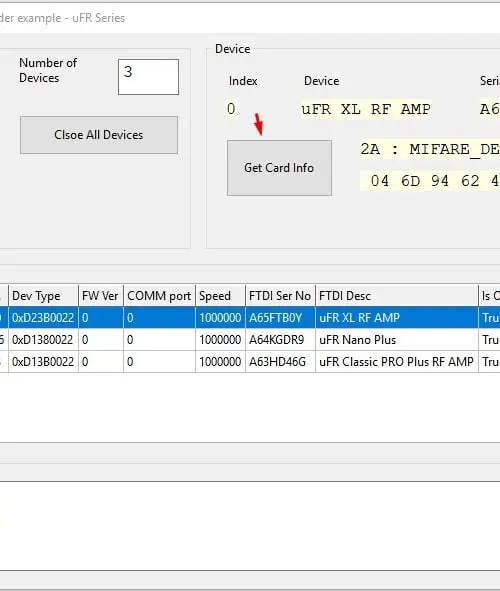Select the uFR XL RF AMP table row
500x591 pixels.
250,318
